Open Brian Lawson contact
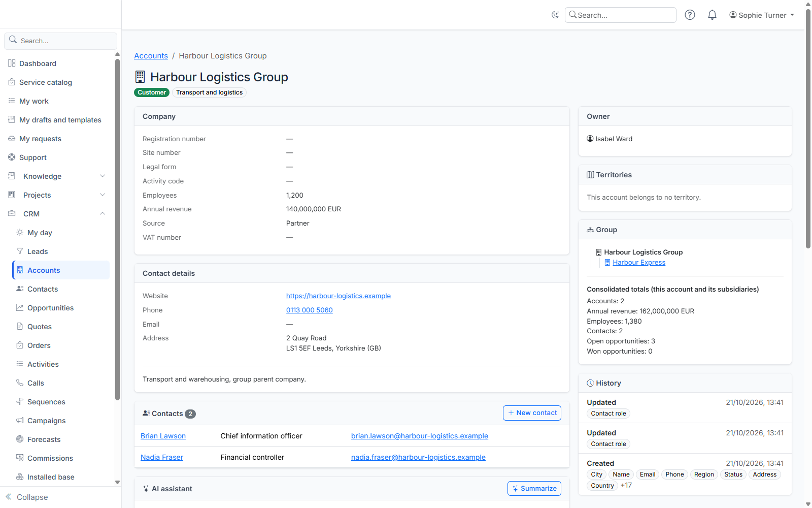The image size is (812, 508). 163,436
